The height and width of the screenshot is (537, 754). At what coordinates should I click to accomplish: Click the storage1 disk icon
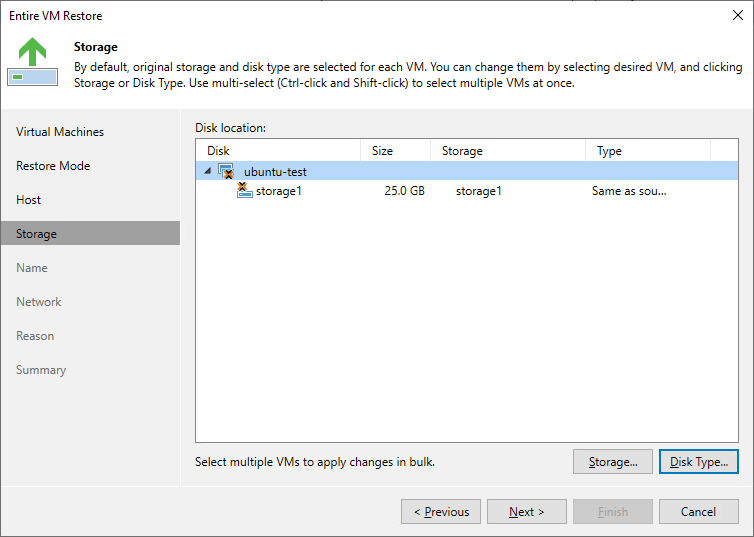[244, 190]
